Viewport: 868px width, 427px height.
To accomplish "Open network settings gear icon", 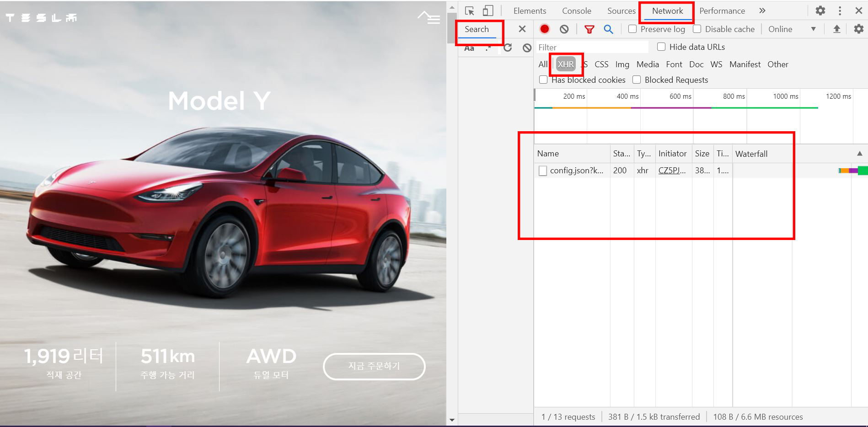I will (859, 29).
